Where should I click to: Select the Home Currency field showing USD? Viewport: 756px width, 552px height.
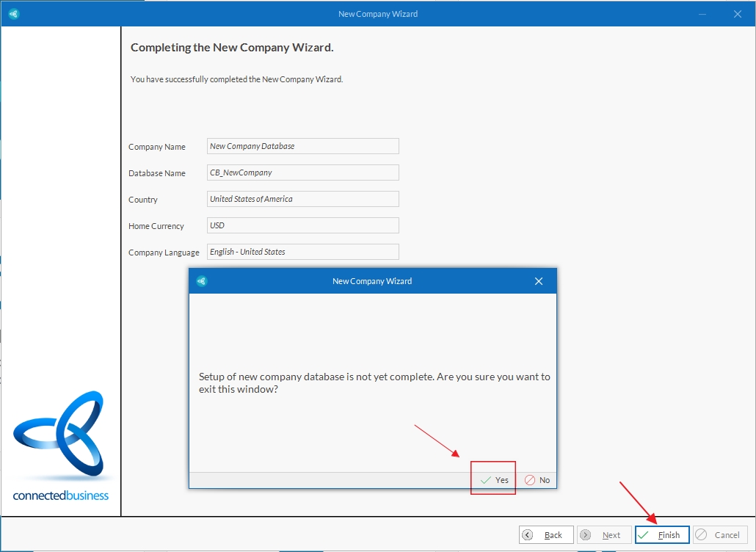[303, 225]
